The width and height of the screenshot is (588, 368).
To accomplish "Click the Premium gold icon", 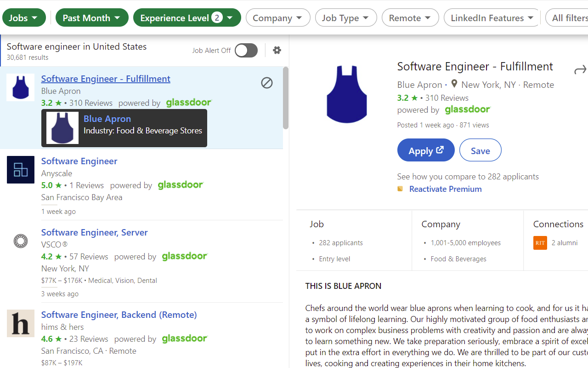I will click(x=400, y=189).
